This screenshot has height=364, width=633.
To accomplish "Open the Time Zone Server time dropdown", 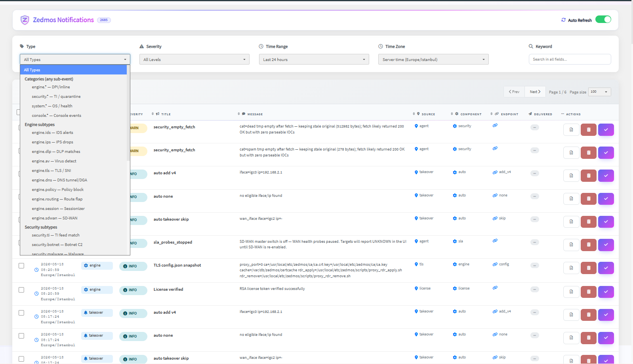I will coord(433,59).
